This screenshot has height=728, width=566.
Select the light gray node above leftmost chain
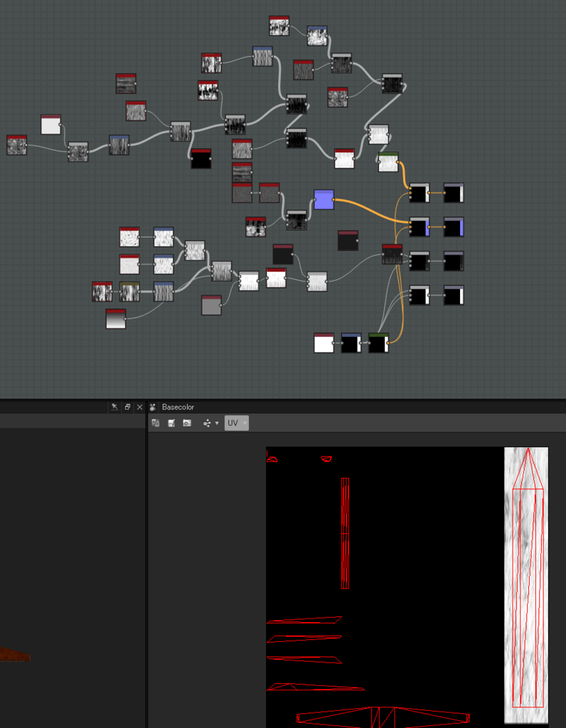(x=50, y=124)
